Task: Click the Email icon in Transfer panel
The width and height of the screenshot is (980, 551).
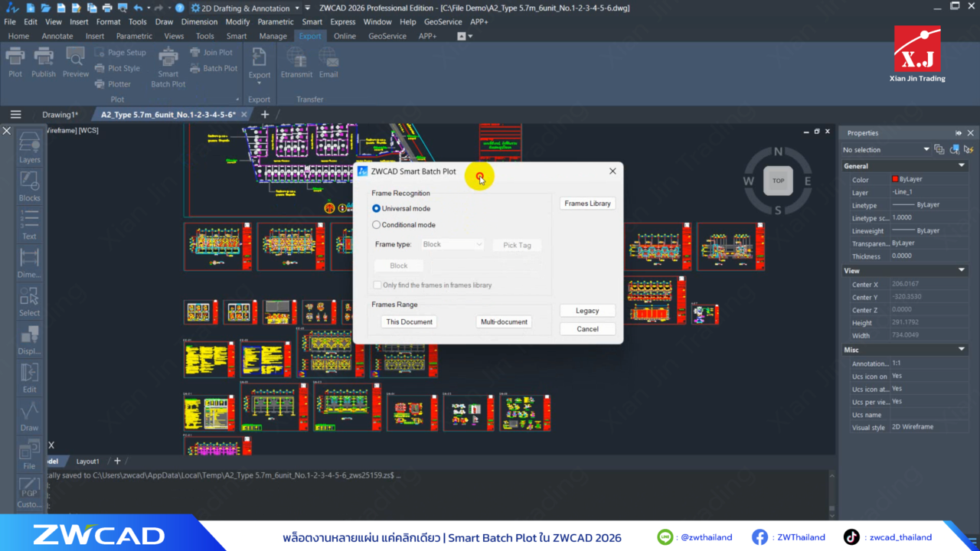Action: (328, 63)
